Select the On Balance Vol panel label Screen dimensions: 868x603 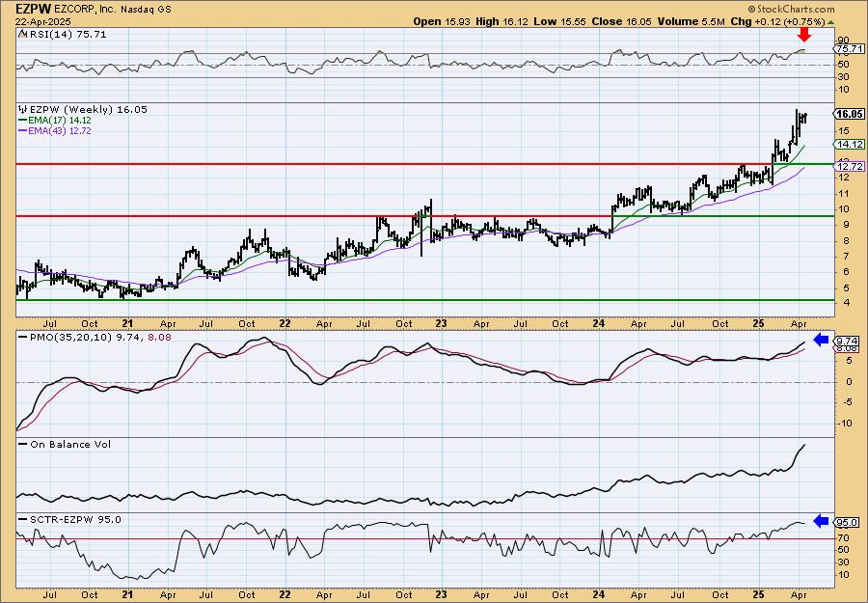[70, 444]
